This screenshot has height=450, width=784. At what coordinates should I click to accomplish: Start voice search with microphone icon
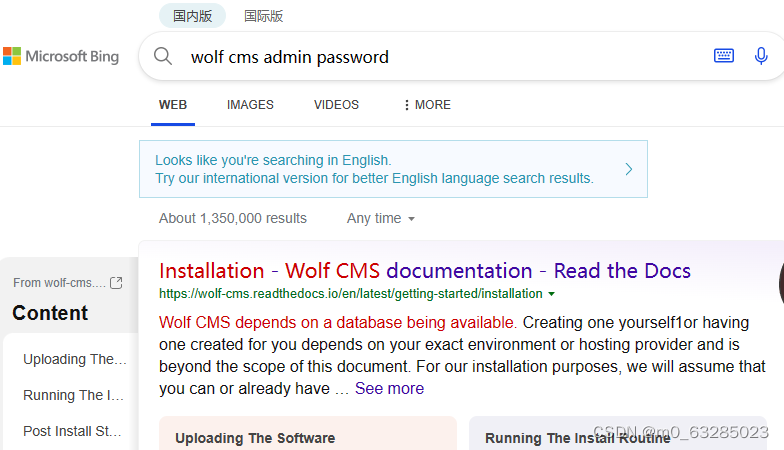[760, 56]
